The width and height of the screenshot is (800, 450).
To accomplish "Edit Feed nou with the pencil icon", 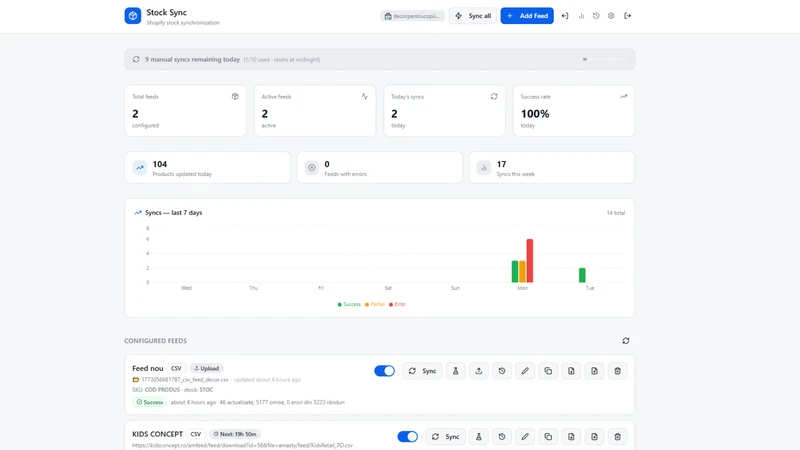I will 525,371.
